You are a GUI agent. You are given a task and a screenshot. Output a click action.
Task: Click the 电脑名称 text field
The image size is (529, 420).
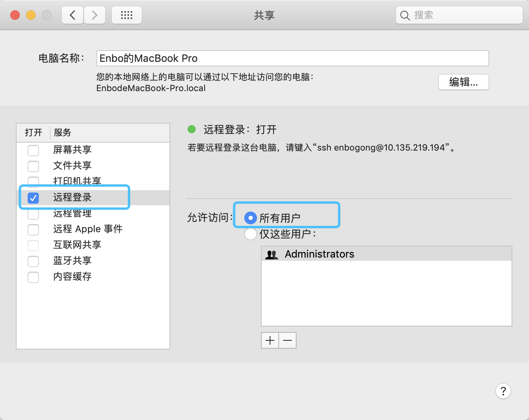pyautogui.click(x=293, y=58)
